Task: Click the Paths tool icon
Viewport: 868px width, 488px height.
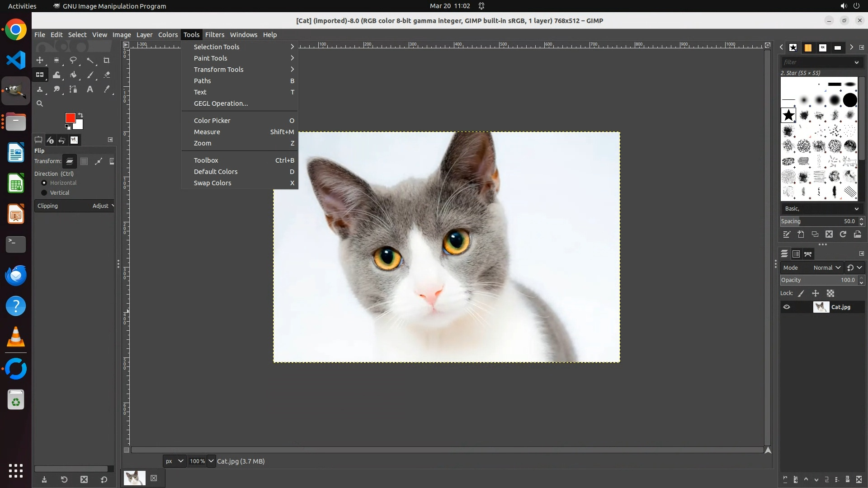Action: click(73, 89)
